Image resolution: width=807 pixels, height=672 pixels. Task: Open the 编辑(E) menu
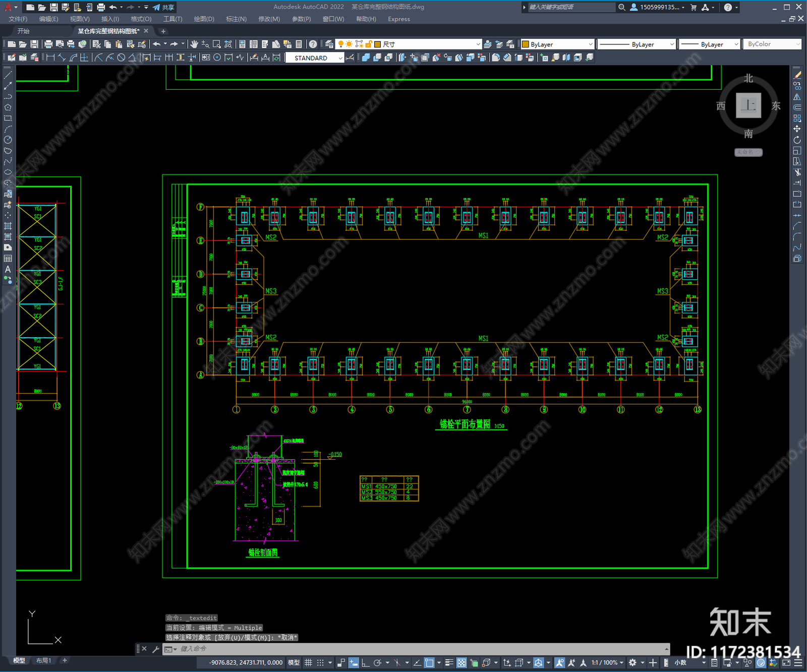pos(48,19)
